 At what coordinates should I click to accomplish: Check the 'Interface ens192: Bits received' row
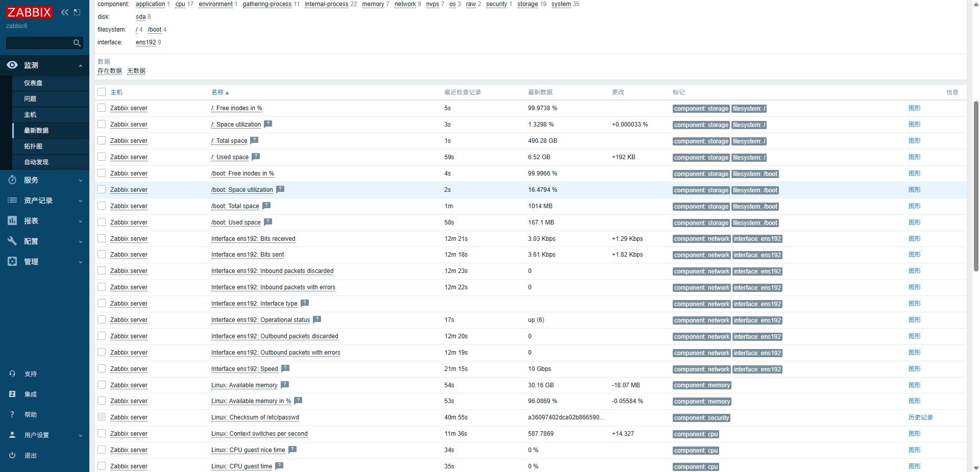[x=102, y=238]
